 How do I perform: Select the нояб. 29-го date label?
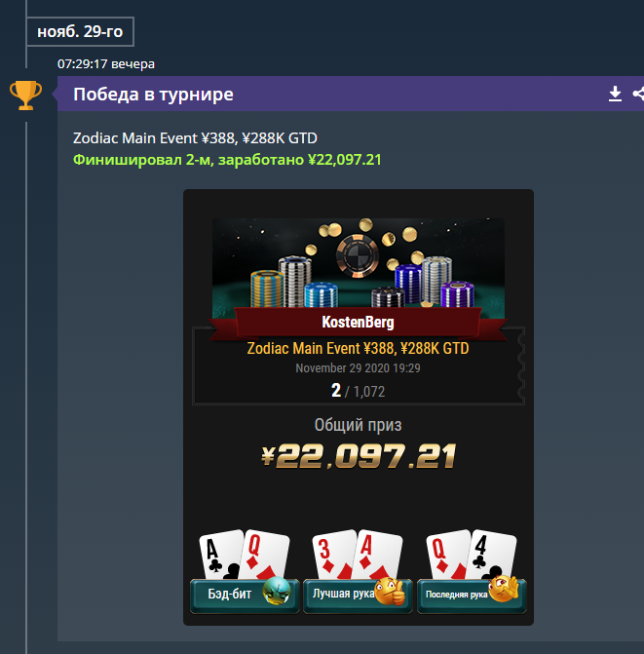(x=80, y=31)
